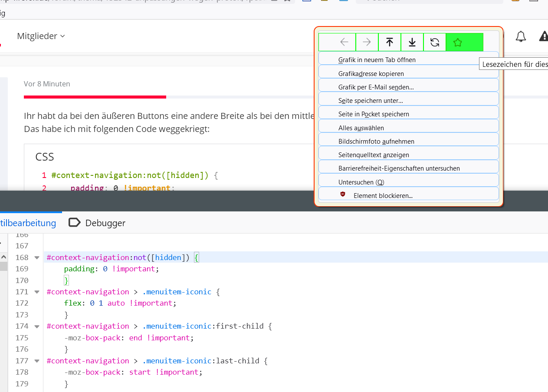Select "Seitenquelltext anzeigen" from context menu

(373, 155)
